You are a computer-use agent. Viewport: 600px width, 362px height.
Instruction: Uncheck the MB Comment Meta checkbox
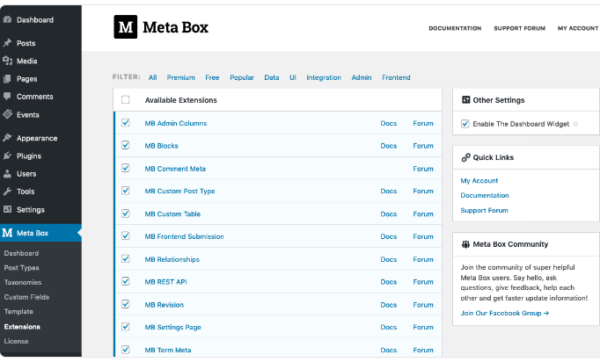click(126, 168)
